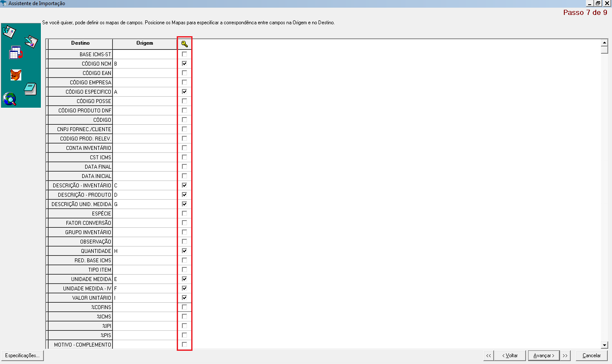Check key checkbox for MOTIVO - COMPLEMENTO

(x=184, y=344)
